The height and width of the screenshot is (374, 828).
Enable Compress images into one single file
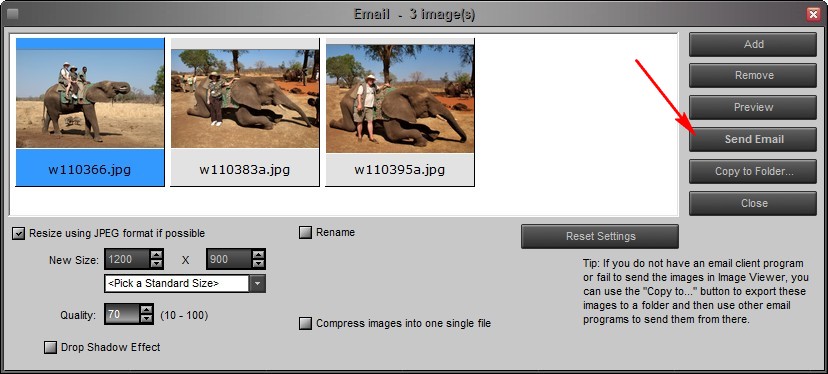click(x=305, y=323)
